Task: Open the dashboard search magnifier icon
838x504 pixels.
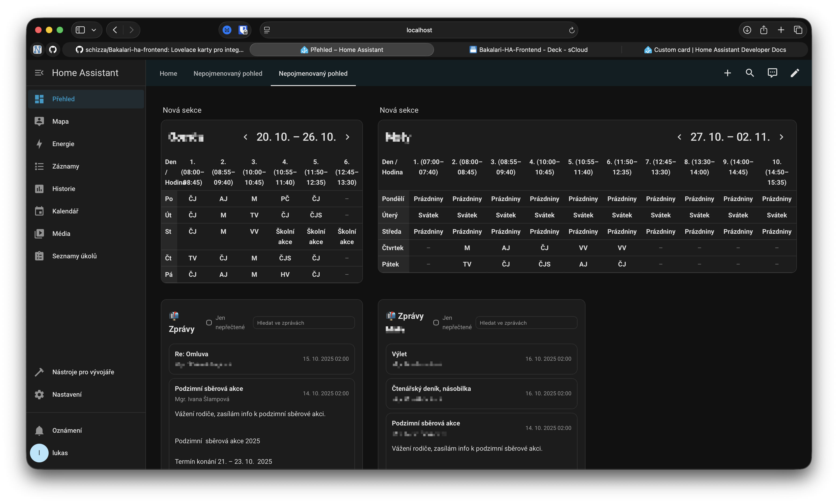Action: pyautogui.click(x=750, y=73)
